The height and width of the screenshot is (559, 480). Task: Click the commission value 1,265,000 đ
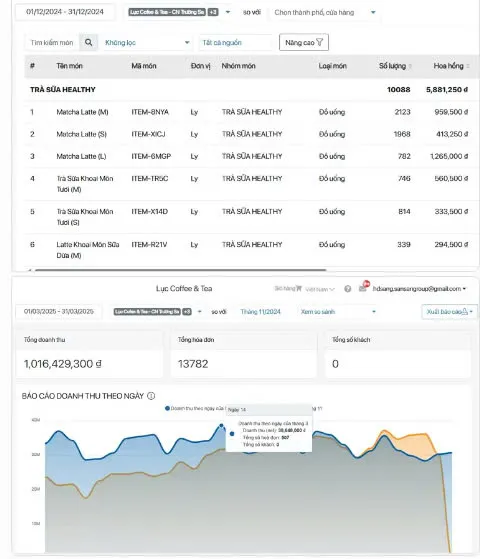pyautogui.click(x=449, y=156)
